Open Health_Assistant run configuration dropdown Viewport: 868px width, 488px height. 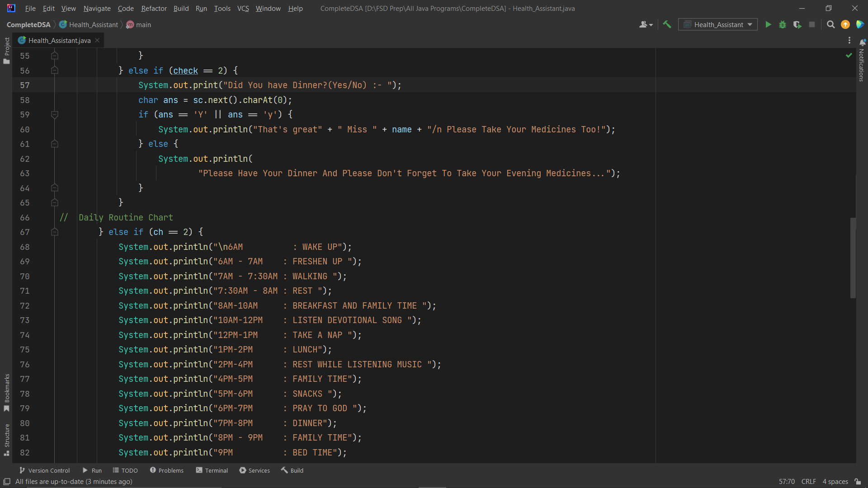717,25
